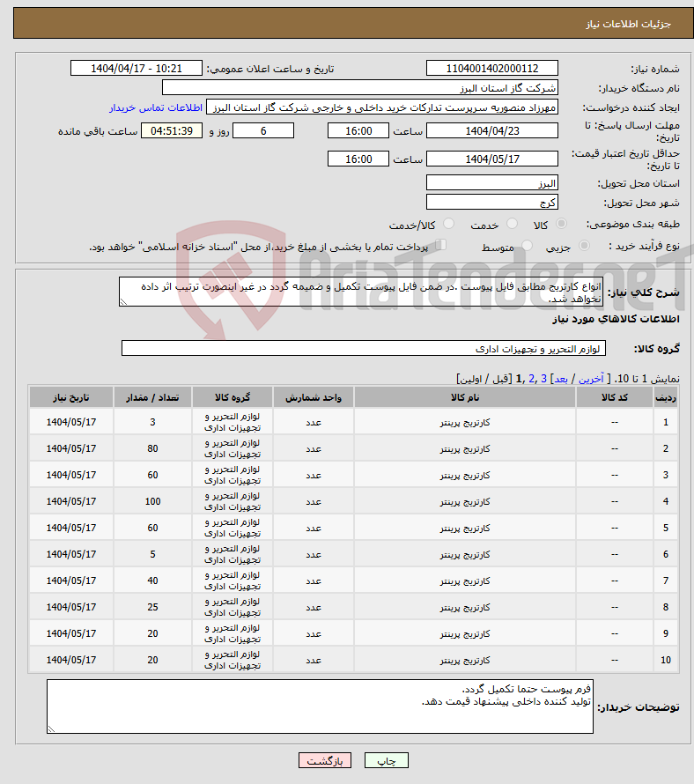Click the delivery city field کرج
Viewport: 694px width, 784px height.
pos(492,203)
